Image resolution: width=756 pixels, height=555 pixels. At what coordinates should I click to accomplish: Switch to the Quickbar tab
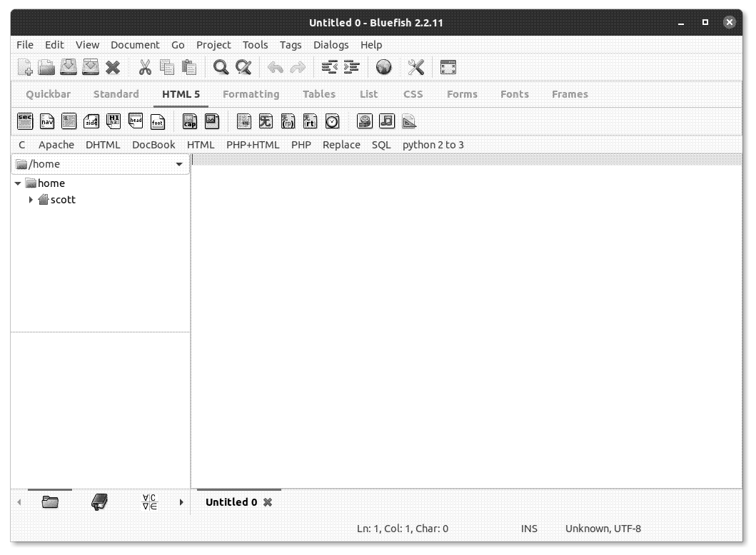pos(49,94)
